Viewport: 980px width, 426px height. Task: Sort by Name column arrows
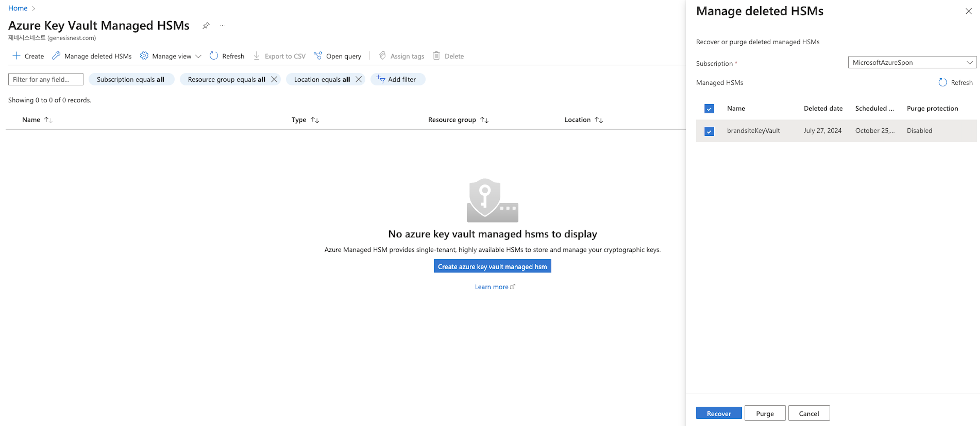48,119
